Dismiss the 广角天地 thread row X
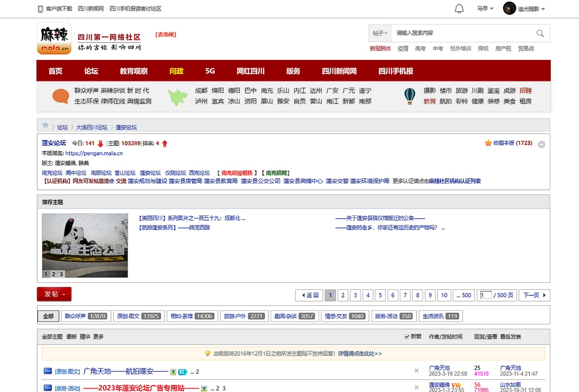579x392 pixels. [x=416, y=370]
